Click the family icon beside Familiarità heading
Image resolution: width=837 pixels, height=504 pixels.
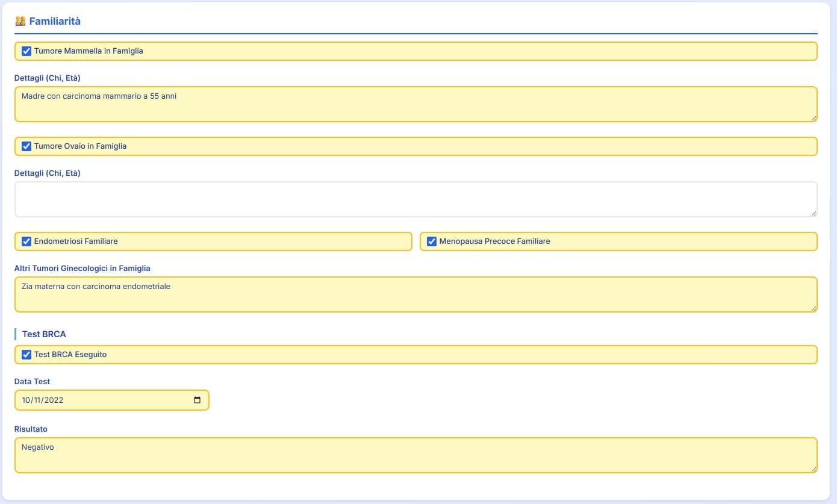pos(20,21)
